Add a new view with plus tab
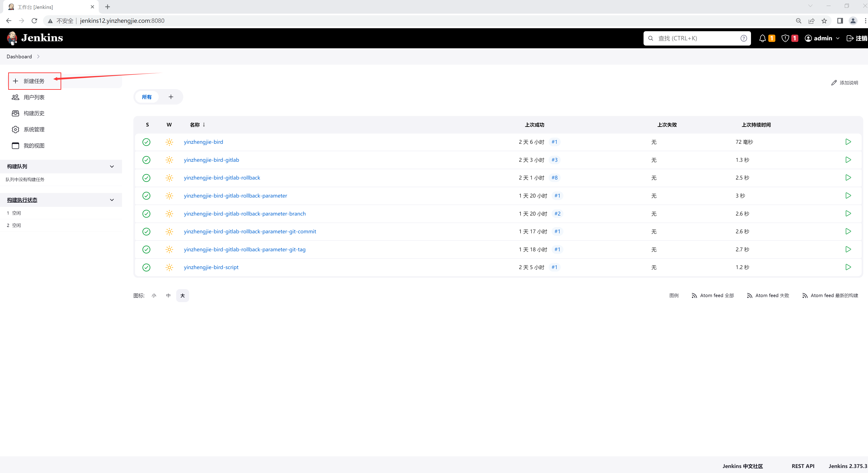Screen dimensions: 868x473 tap(171, 97)
